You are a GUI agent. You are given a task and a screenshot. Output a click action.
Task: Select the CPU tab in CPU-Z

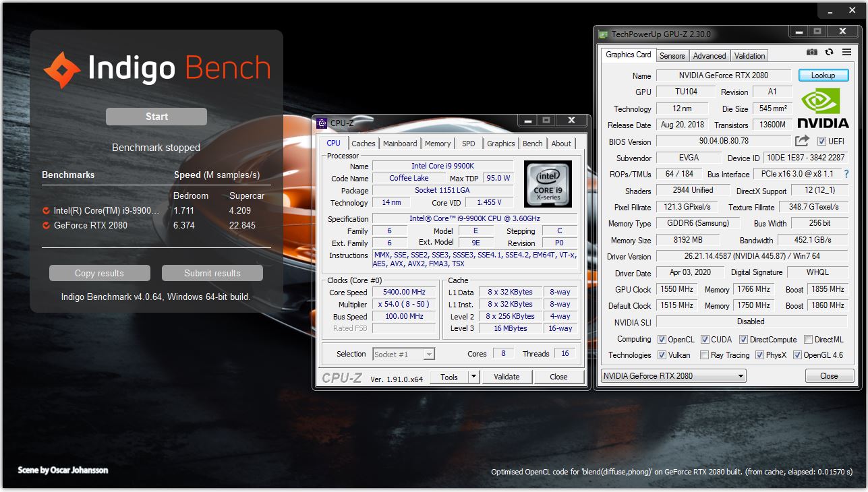[334, 143]
